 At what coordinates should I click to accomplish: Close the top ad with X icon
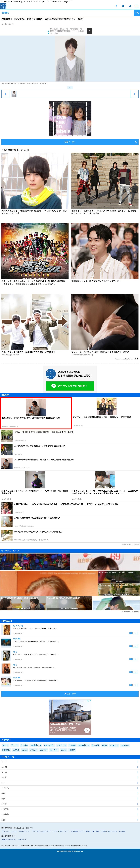48,34
